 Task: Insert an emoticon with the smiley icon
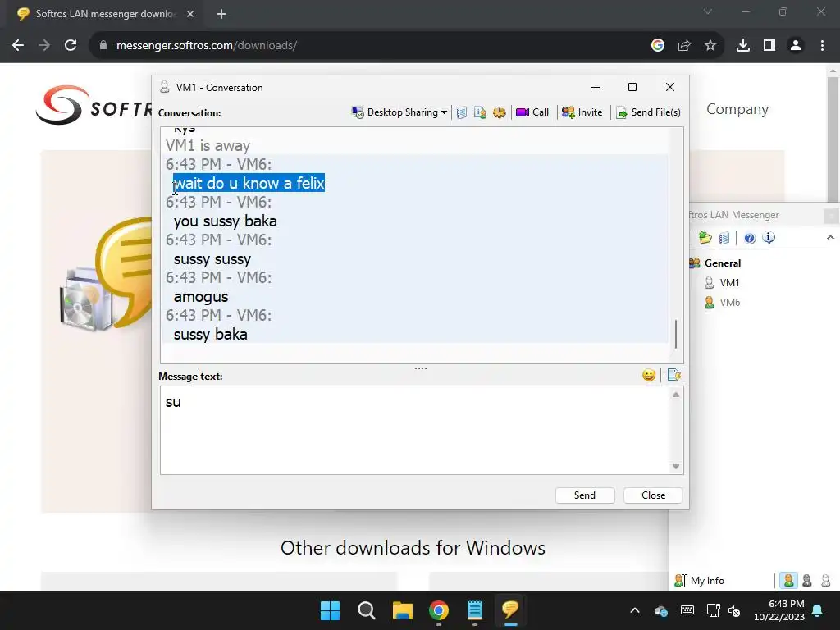pyautogui.click(x=649, y=375)
